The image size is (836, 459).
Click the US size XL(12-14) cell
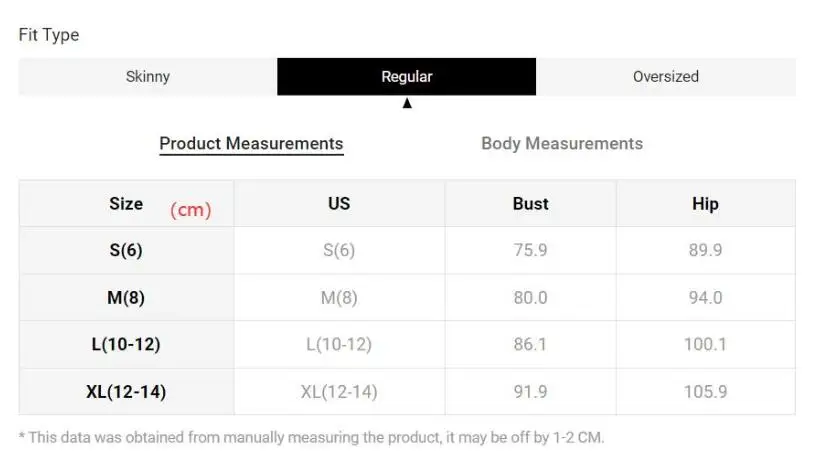pyautogui.click(x=339, y=392)
